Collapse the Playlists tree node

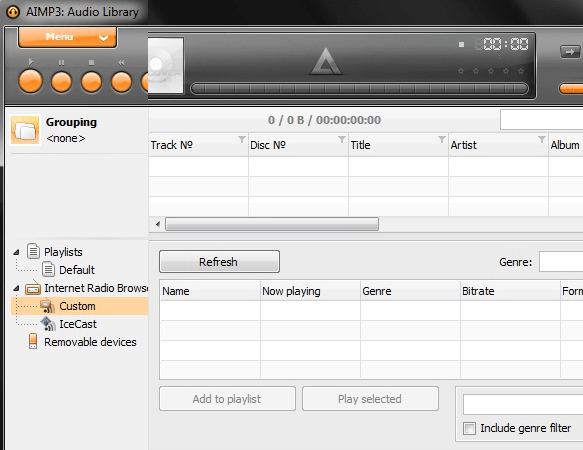pyautogui.click(x=16, y=252)
